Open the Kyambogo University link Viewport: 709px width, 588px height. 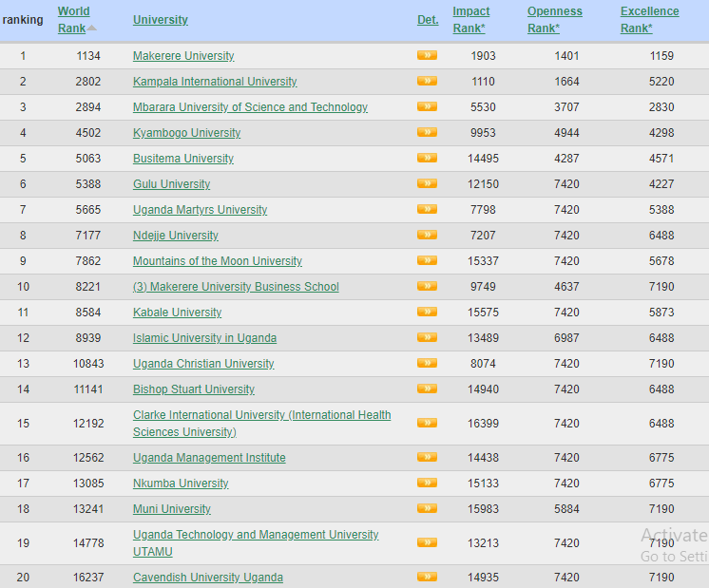pos(186,133)
